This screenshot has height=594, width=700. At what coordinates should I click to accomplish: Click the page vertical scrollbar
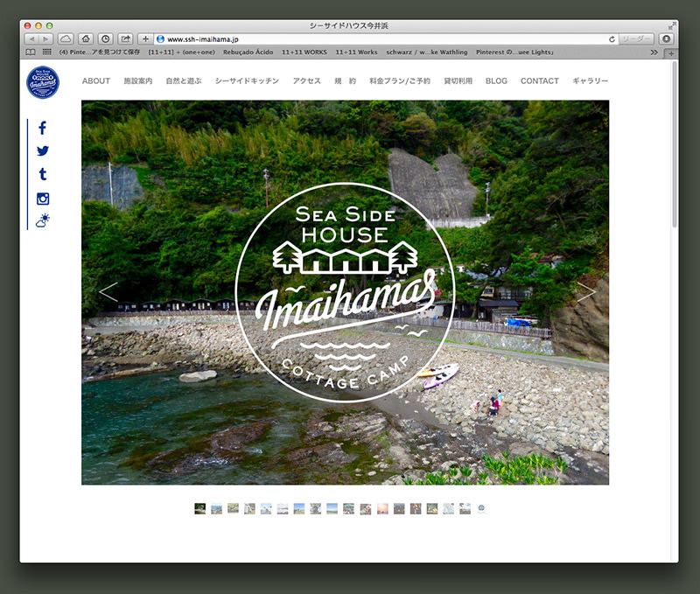tap(674, 144)
